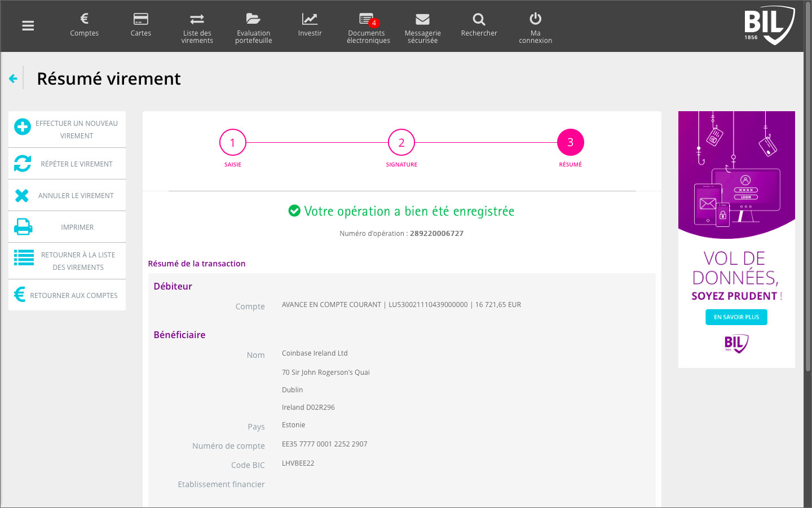
Task: Open Documents électroniques with notification badge
Action: [x=367, y=20]
